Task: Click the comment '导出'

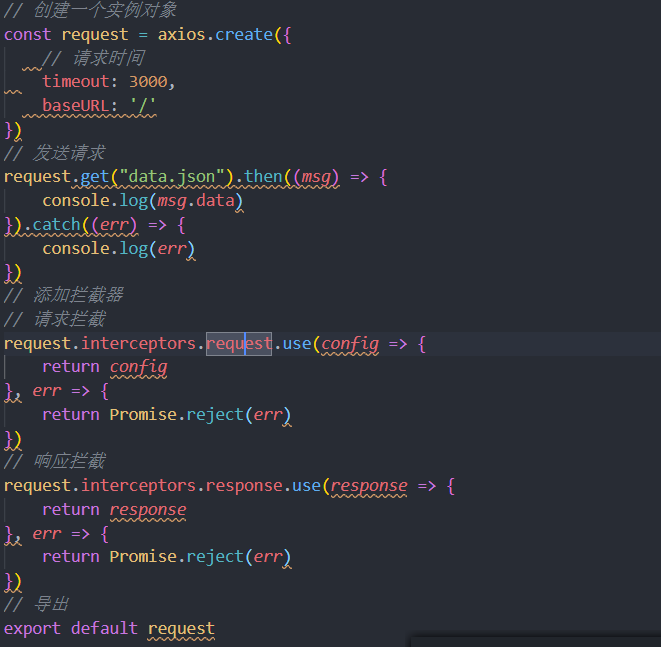Action: tap(51, 604)
